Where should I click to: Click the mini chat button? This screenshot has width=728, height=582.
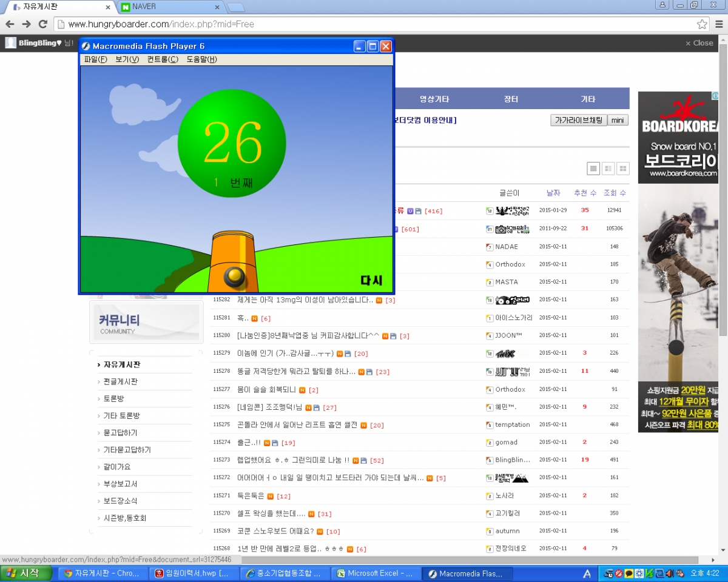tap(618, 120)
